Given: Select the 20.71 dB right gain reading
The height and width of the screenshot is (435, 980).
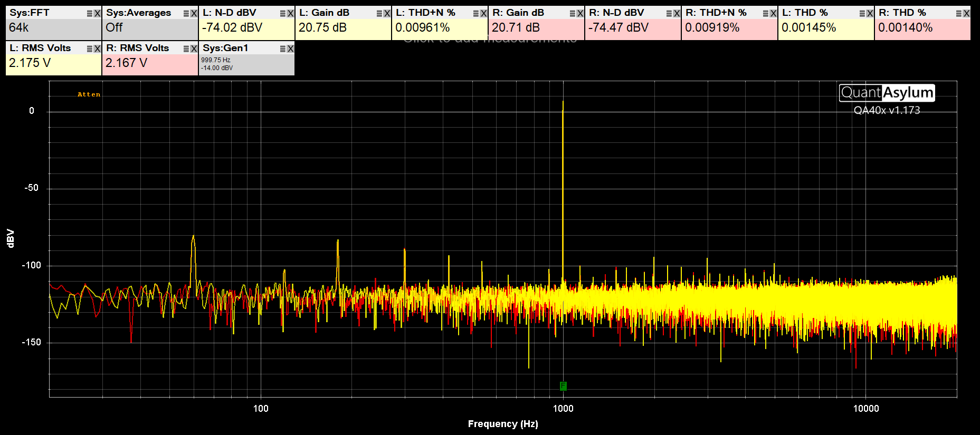Looking at the screenshot, I should [x=516, y=27].
